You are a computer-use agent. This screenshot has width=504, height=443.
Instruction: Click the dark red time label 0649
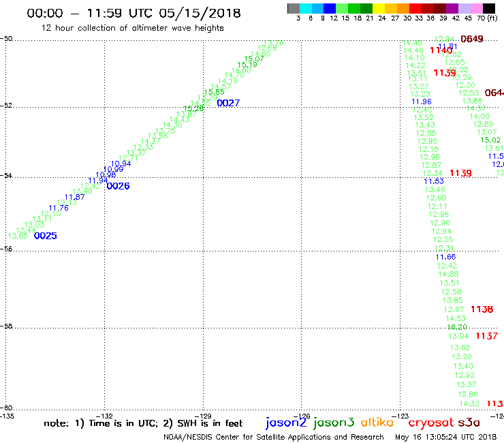[472, 39]
